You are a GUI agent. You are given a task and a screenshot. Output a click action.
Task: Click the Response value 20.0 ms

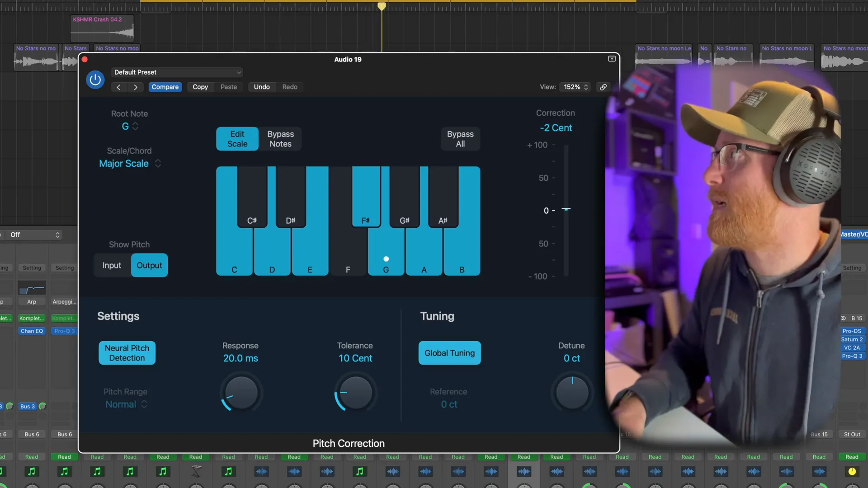(241, 358)
